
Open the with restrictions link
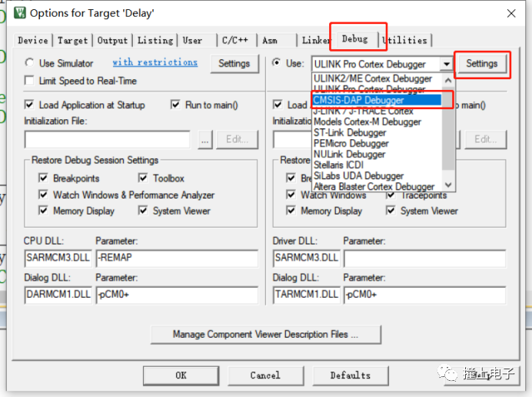pyautogui.click(x=155, y=62)
